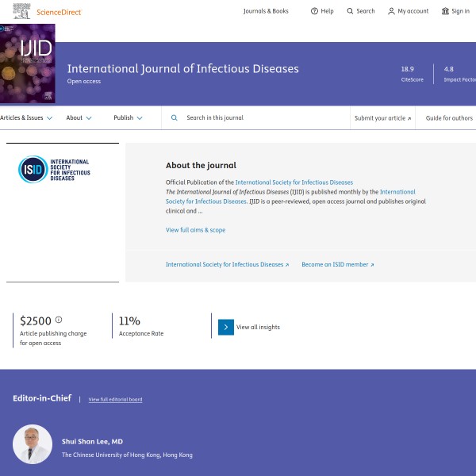Click the Search magnifier icon in header
The height and width of the screenshot is (476, 476).
tap(350, 11)
